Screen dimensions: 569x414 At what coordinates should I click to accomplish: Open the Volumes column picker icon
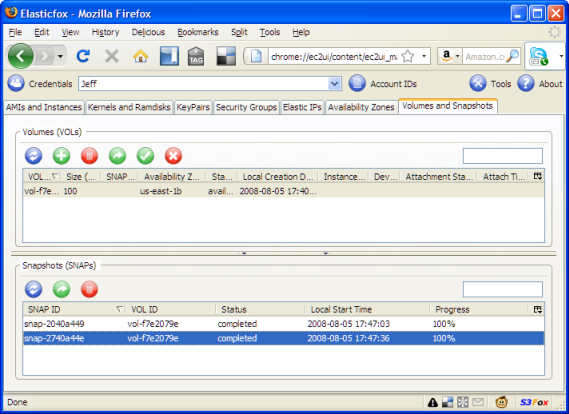[x=538, y=176]
